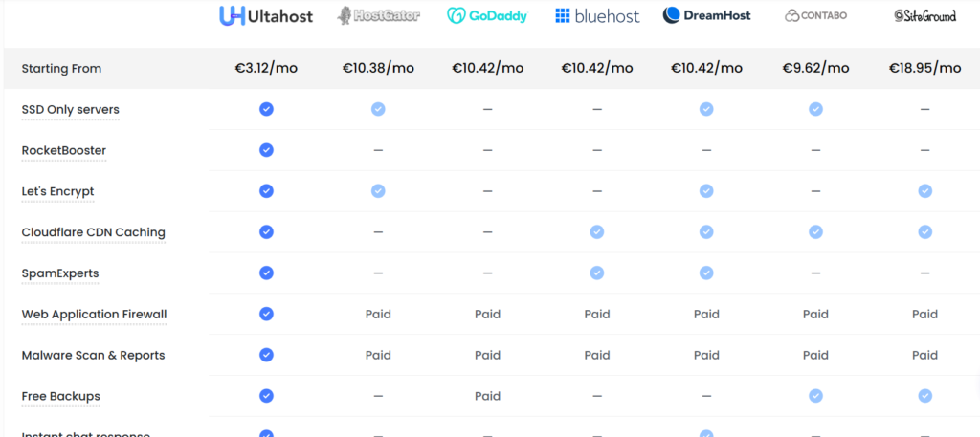Viewport: 980px width, 437px height.
Task: Click bluehost's Paid cell for Malware Scan
Action: 597,355
